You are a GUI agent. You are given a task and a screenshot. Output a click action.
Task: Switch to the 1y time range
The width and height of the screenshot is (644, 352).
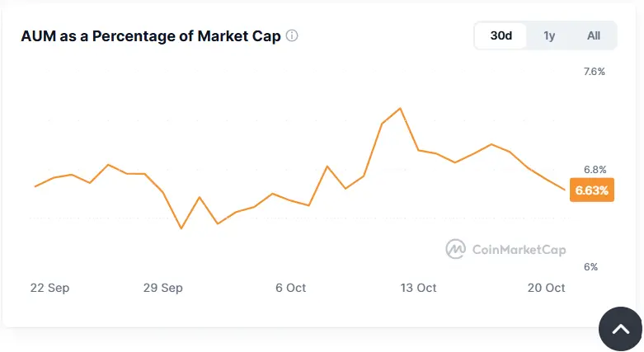pos(549,36)
